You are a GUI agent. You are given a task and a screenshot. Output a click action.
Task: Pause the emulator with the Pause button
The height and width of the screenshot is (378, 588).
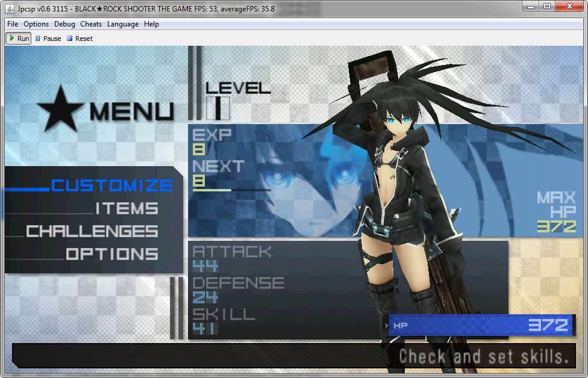(48, 39)
